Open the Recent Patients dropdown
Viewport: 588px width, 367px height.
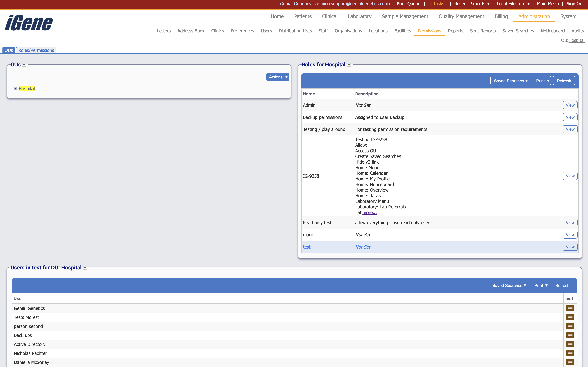(472, 4)
